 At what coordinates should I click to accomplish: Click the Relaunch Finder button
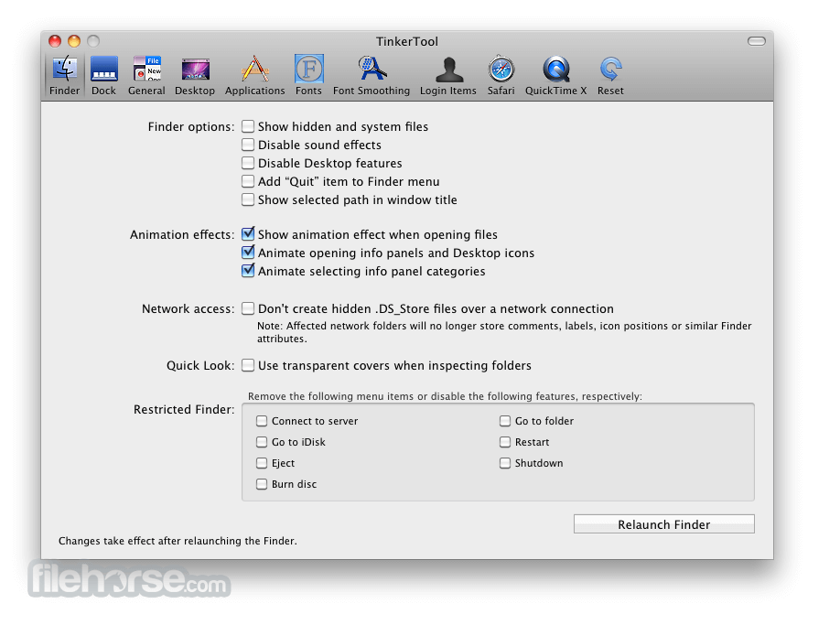click(x=663, y=524)
